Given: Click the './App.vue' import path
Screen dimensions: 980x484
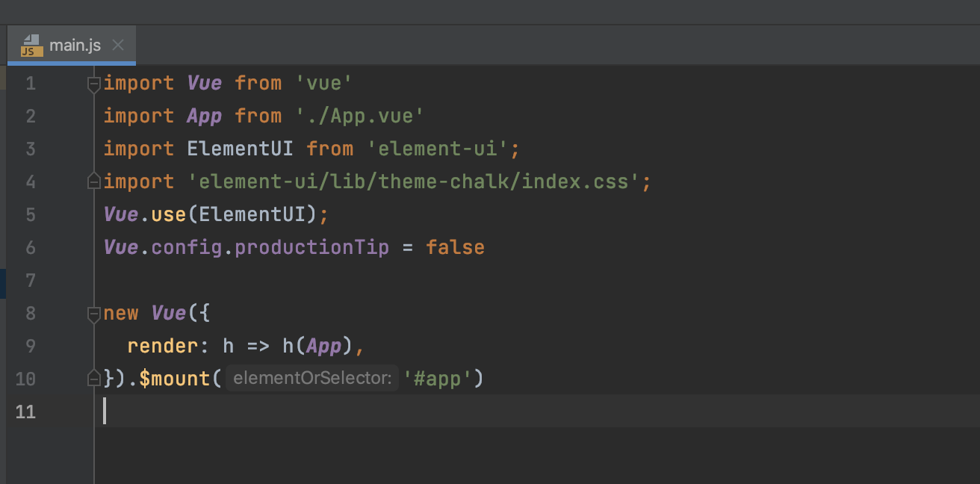Looking at the screenshot, I should [360, 116].
